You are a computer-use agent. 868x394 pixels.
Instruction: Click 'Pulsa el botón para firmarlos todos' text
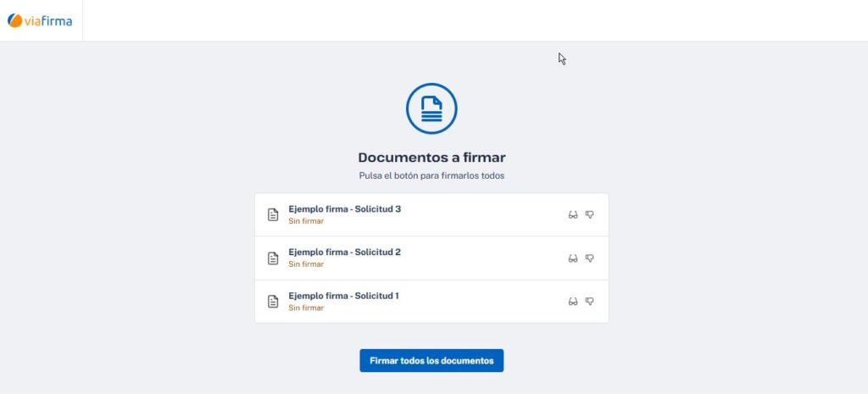(431, 176)
